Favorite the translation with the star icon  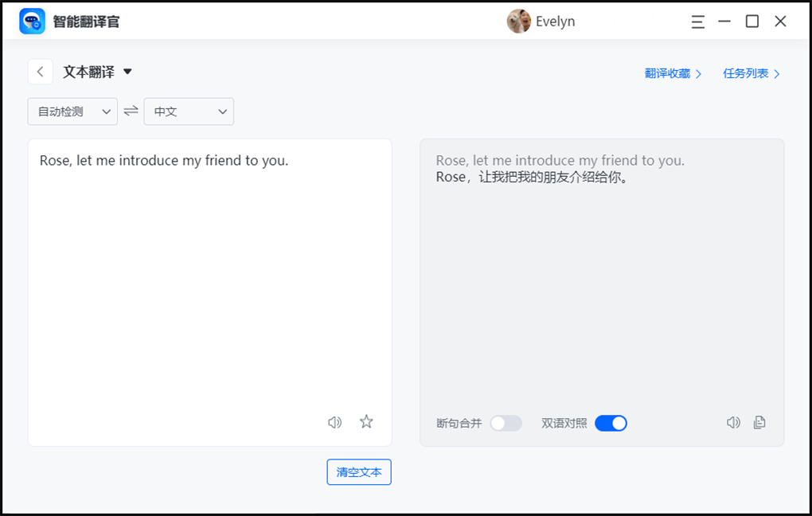pos(366,422)
